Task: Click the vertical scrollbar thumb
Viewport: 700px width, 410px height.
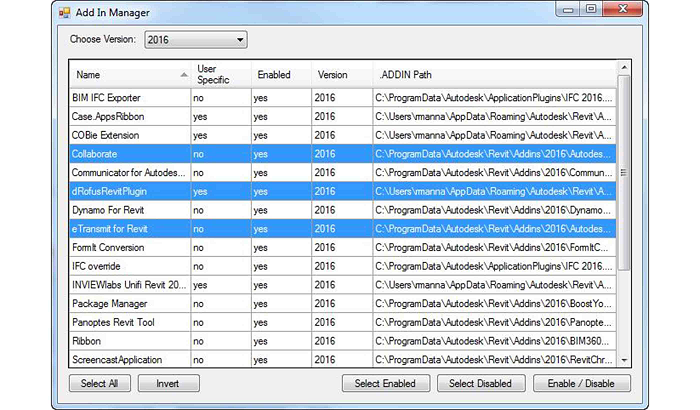Action: (x=624, y=173)
